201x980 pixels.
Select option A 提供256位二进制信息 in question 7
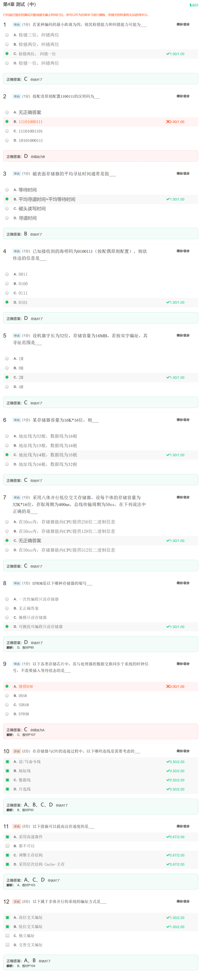[x=7, y=522]
